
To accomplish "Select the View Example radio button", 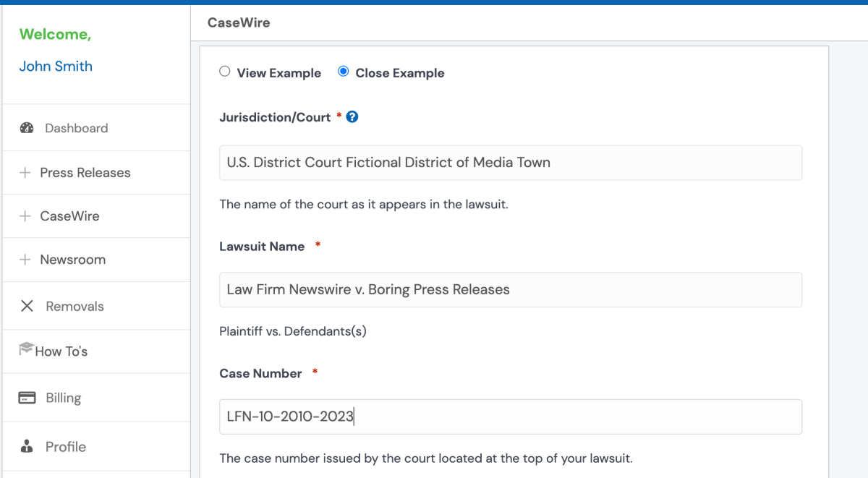I will pos(224,72).
